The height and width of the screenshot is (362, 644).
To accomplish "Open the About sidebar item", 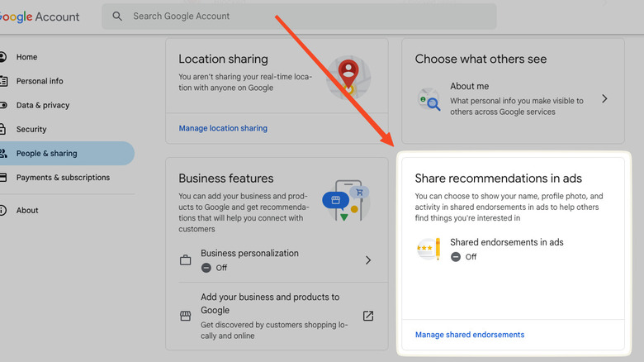I will click(x=27, y=211).
